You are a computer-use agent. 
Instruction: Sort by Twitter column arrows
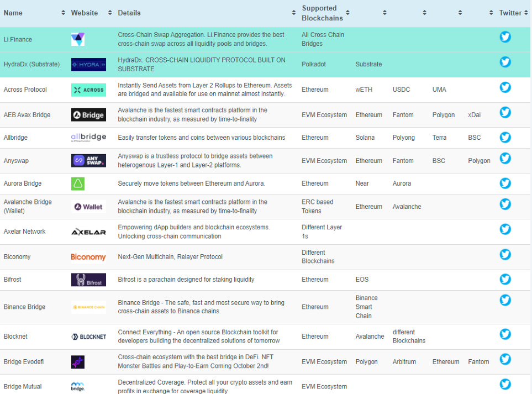tap(526, 13)
